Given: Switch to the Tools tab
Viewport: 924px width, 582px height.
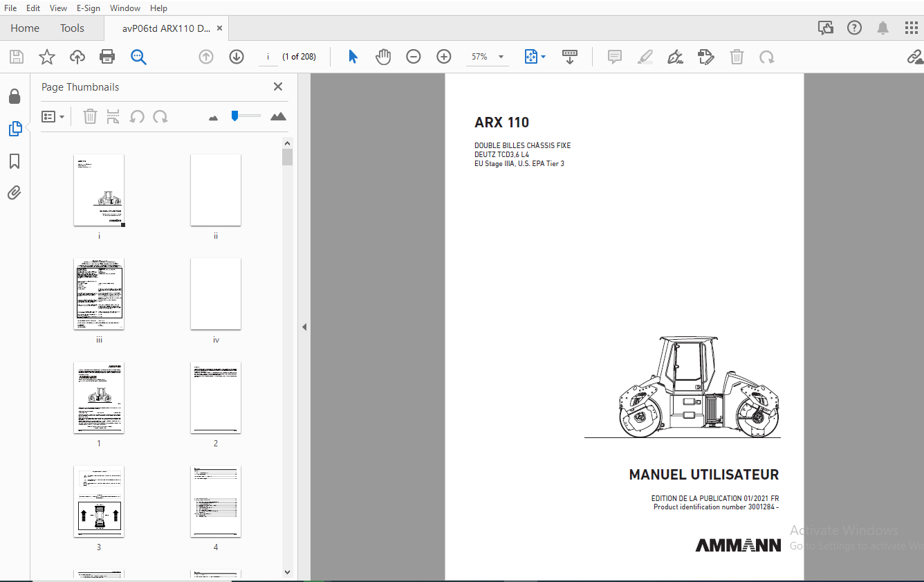Looking at the screenshot, I should point(72,28).
